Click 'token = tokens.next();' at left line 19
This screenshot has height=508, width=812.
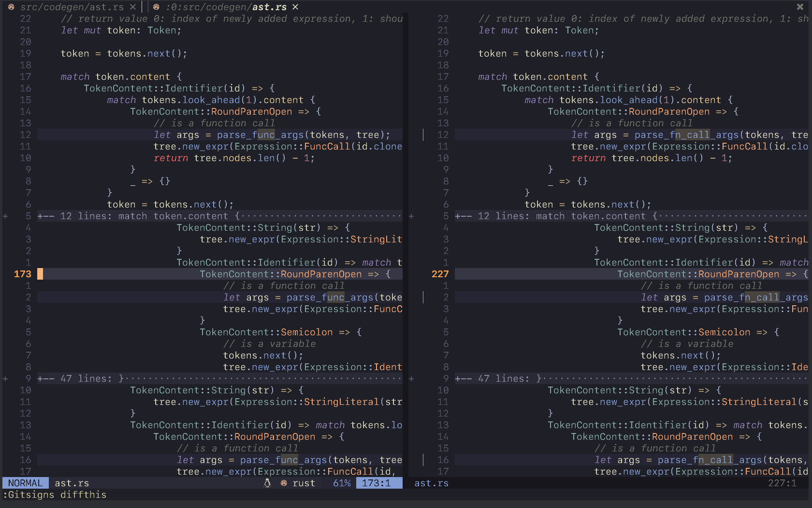point(124,53)
